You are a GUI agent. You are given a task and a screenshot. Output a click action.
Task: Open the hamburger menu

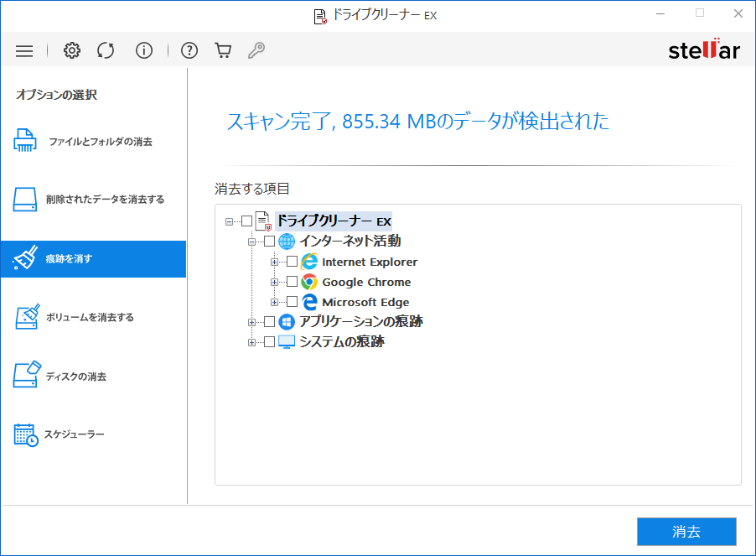pyautogui.click(x=24, y=50)
